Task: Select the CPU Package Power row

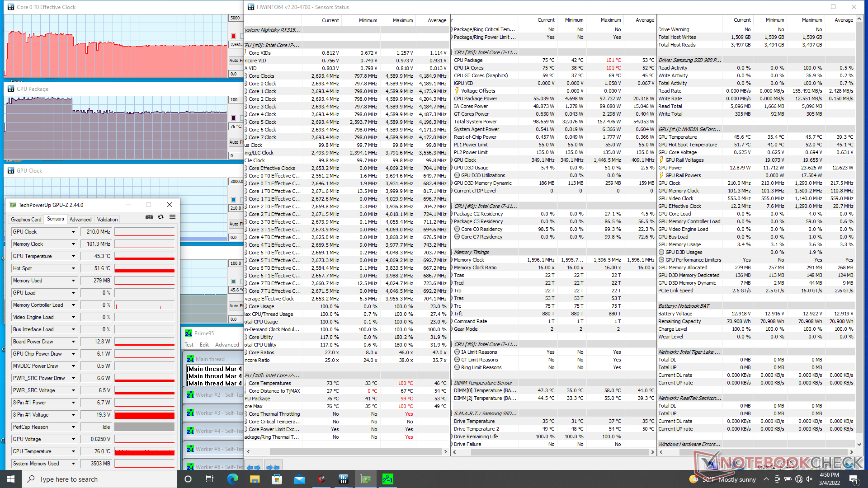Action: (x=554, y=99)
